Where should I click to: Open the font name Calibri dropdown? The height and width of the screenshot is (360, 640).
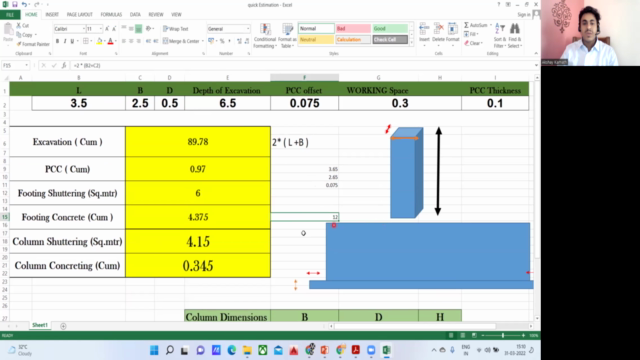(x=84, y=29)
